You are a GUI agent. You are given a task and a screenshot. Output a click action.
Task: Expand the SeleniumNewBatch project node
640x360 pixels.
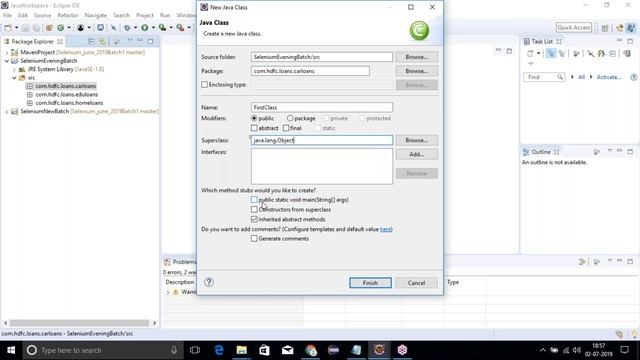[x=7, y=111]
